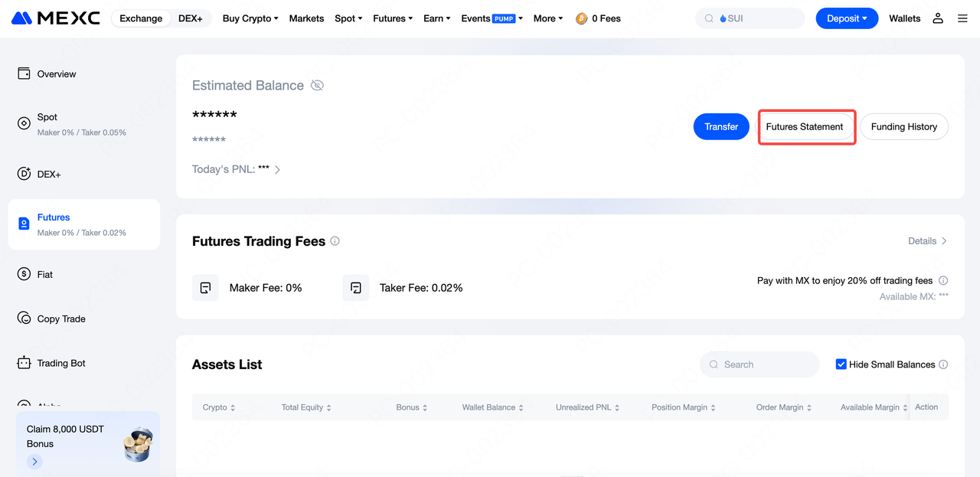Open Funding History

(903, 127)
